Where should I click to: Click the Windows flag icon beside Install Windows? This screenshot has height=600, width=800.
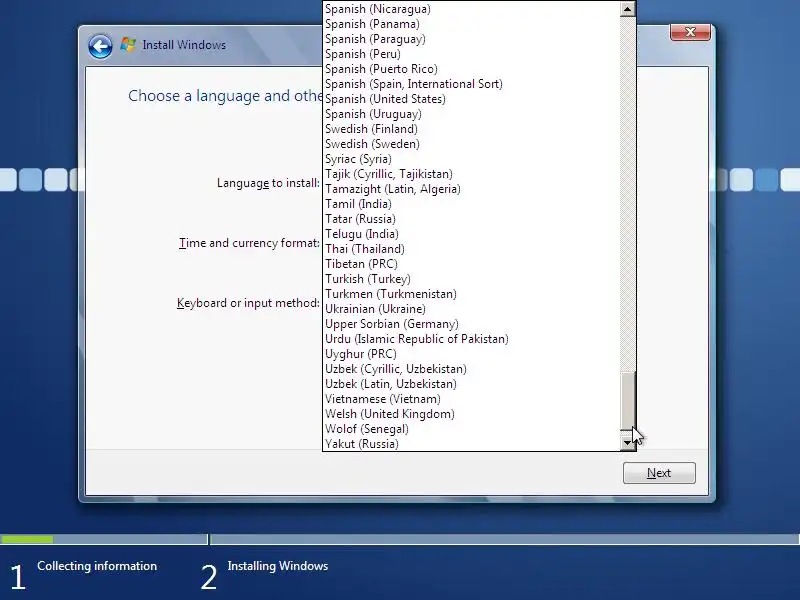tap(128, 45)
